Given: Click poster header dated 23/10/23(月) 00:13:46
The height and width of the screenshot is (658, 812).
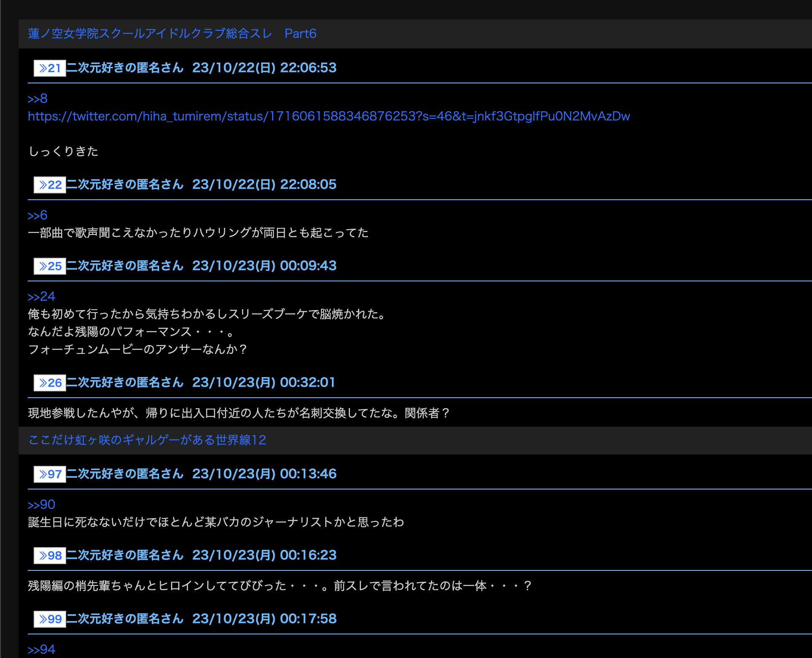Looking at the screenshot, I should point(201,474).
